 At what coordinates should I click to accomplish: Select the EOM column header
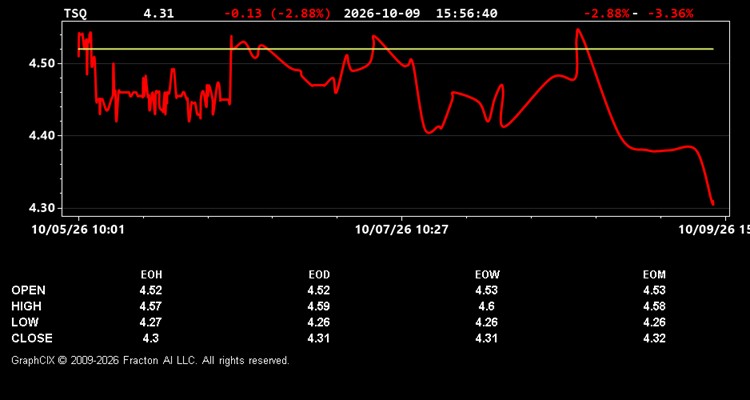654,275
